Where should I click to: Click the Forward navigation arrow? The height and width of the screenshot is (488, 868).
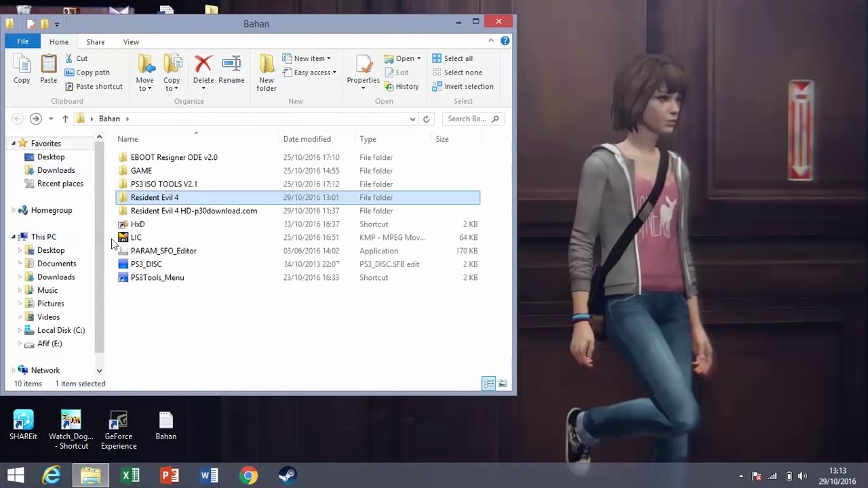(x=35, y=119)
